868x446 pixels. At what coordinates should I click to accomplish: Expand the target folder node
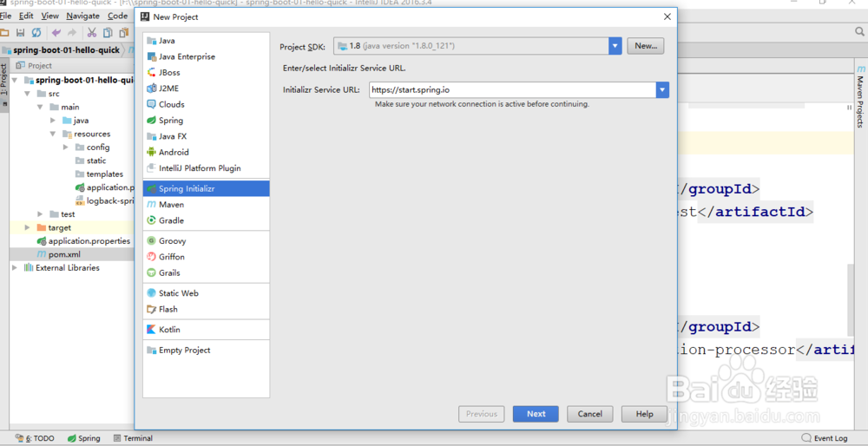[27, 227]
